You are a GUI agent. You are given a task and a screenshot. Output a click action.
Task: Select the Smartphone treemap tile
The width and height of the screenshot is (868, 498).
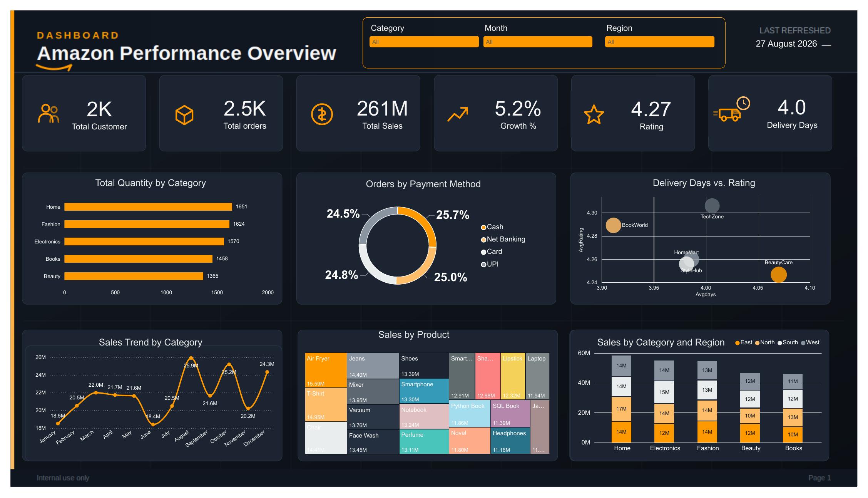pyautogui.click(x=424, y=391)
